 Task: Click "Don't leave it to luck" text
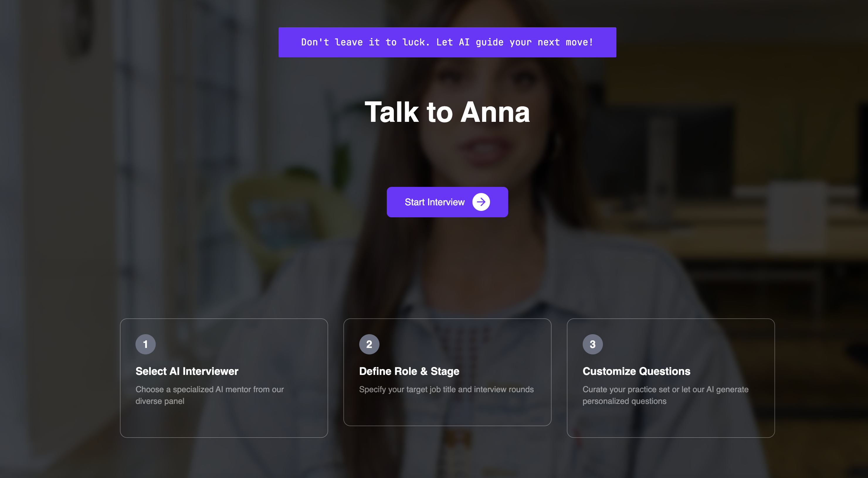click(x=365, y=42)
